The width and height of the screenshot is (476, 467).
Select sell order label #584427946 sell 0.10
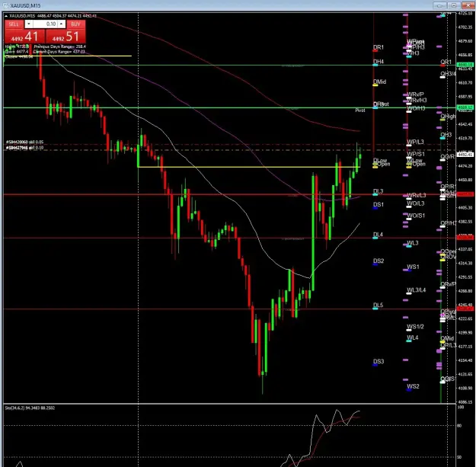pyautogui.click(x=24, y=148)
